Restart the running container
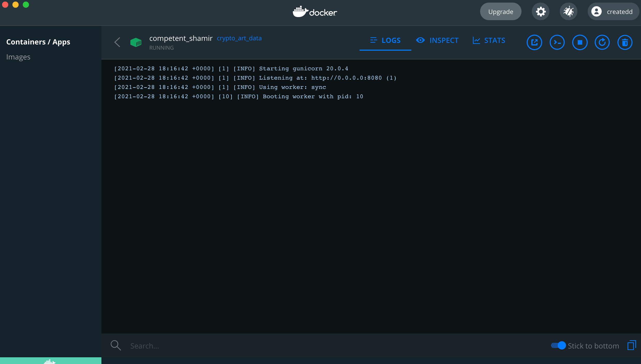 pyautogui.click(x=602, y=42)
